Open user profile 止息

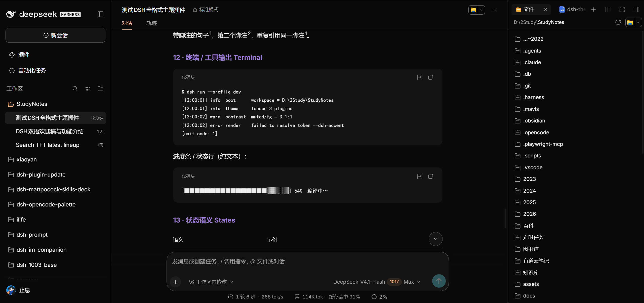click(18, 290)
